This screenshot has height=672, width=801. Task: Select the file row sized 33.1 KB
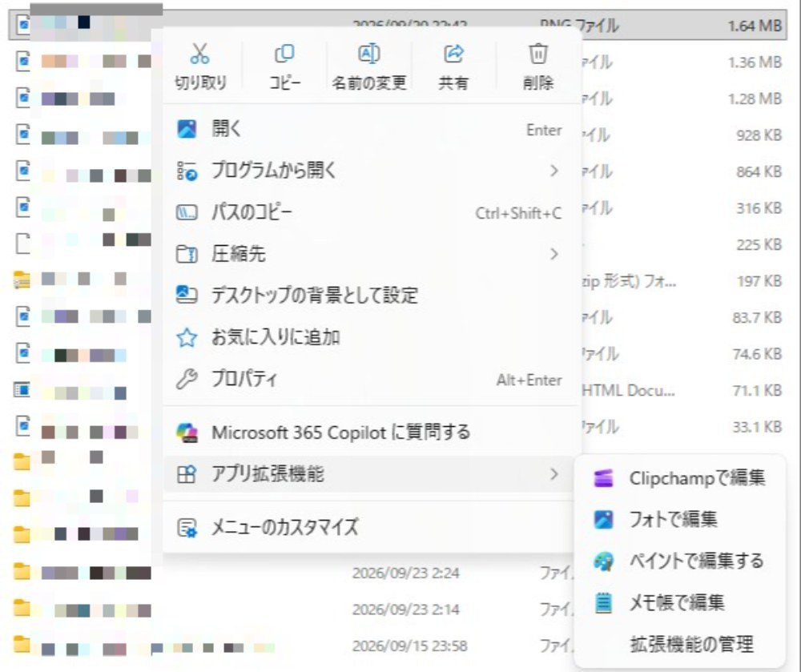397,427
